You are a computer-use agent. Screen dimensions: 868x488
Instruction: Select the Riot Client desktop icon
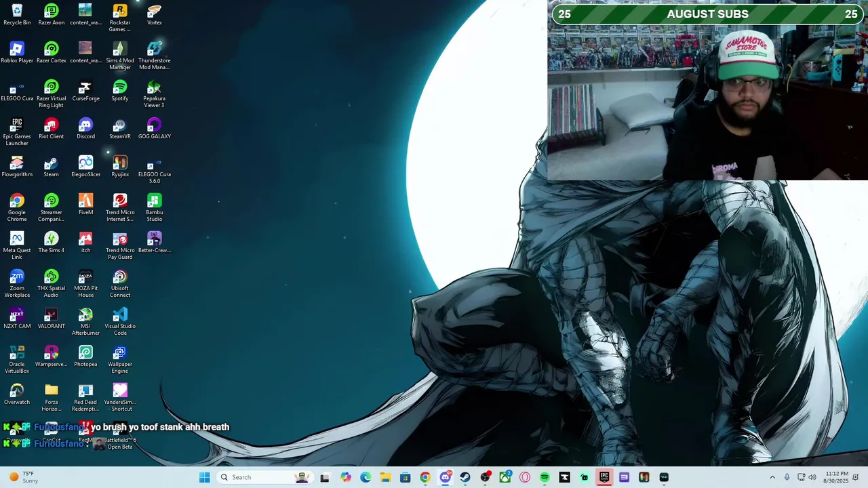pos(52,128)
